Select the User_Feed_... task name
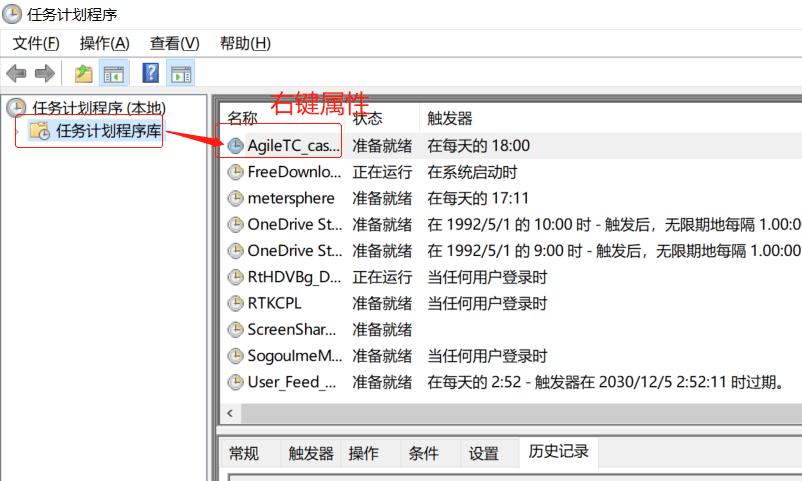The height and width of the screenshot is (481, 802). (x=292, y=382)
